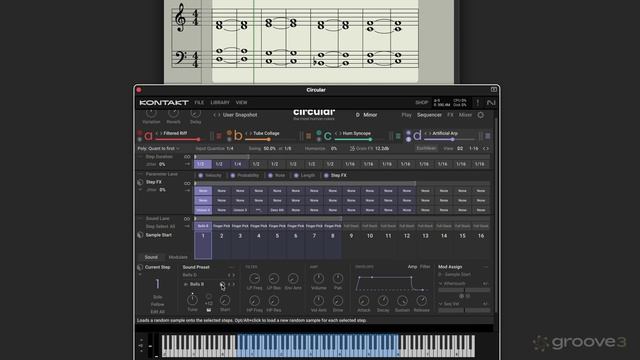Switch to the Play page
Viewport: 640px width, 360px height.
tap(407, 115)
